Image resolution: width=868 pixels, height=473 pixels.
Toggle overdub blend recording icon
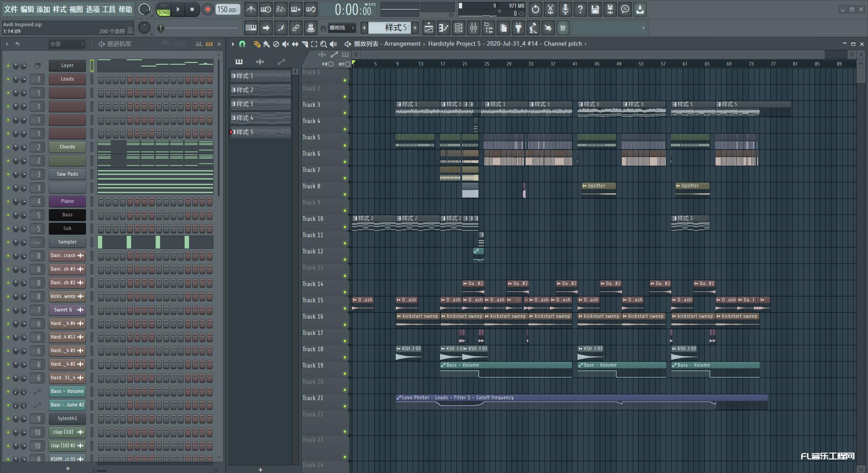[x=296, y=9]
